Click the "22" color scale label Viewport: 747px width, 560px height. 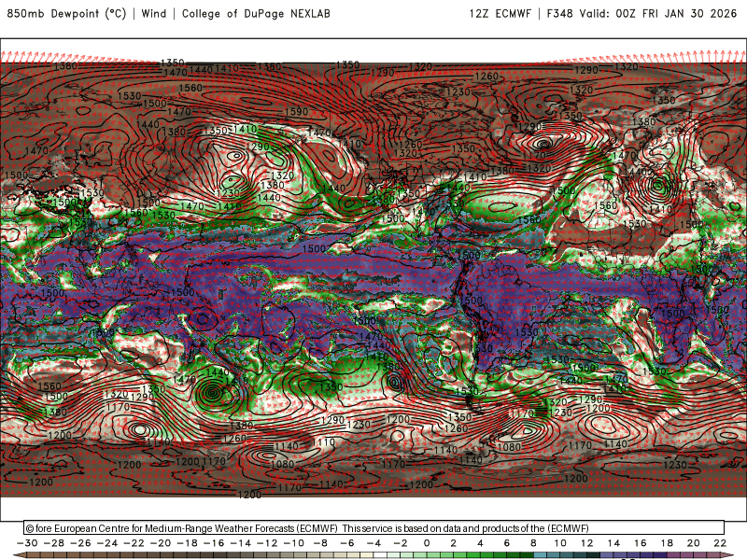[x=720, y=543]
